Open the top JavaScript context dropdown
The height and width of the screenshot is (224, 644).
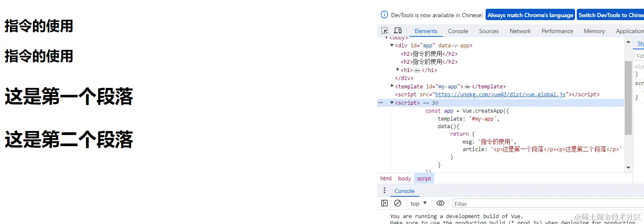pos(419,203)
